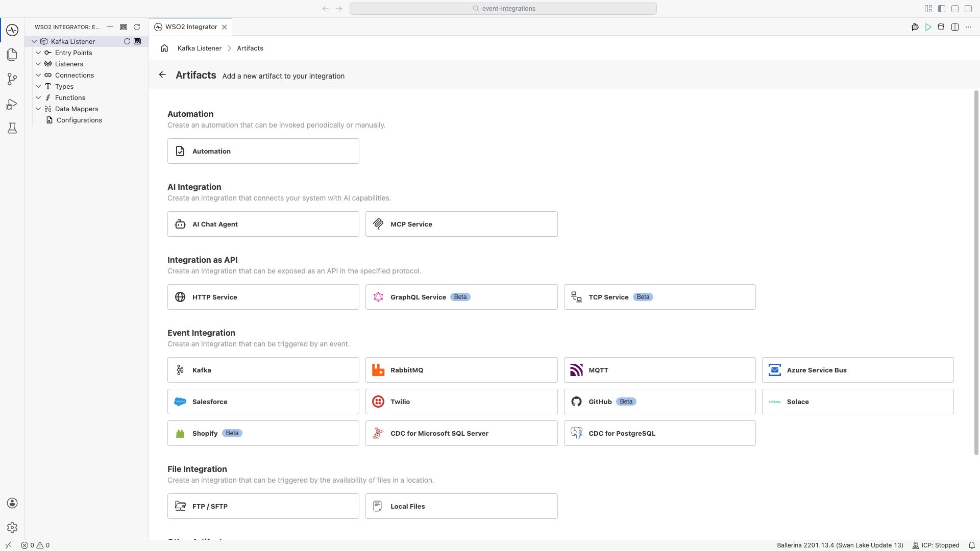This screenshot has width=980, height=551.
Task: Navigate back with the title bar left arrow
Action: (x=326, y=9)
